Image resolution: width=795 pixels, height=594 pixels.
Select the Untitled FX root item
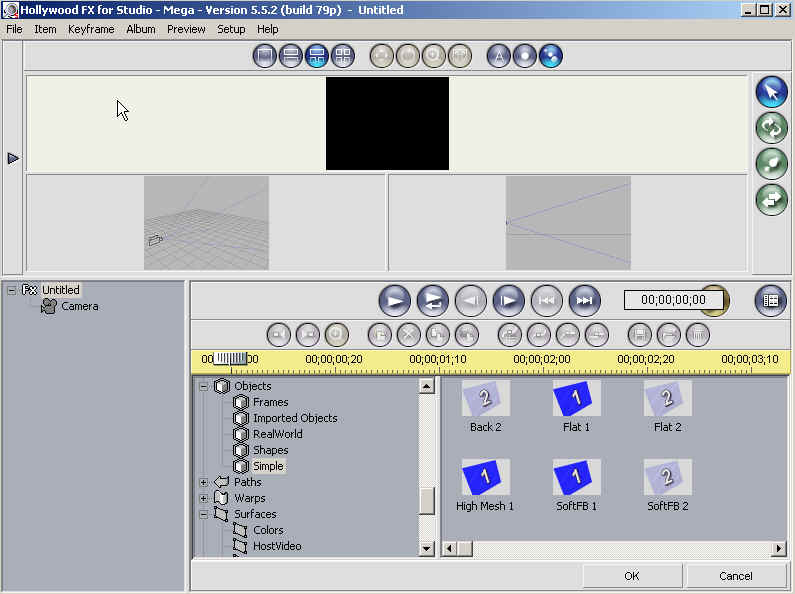point(60,290)
